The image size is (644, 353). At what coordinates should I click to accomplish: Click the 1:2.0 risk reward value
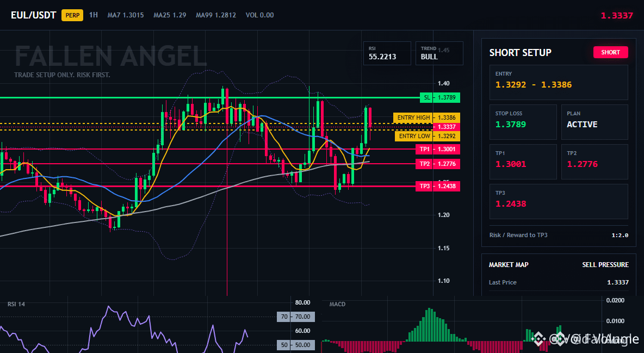(x=620, y=236)
